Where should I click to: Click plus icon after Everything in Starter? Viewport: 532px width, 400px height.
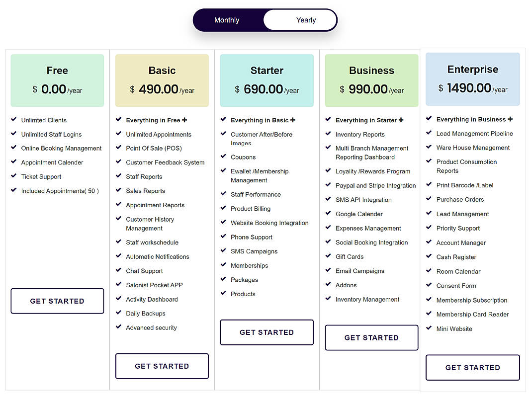[401, 120]
